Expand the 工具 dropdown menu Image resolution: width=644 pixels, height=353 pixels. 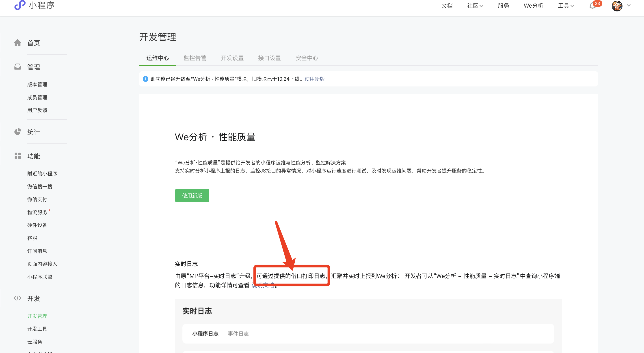pyautogui.click(x=566, y=6)
